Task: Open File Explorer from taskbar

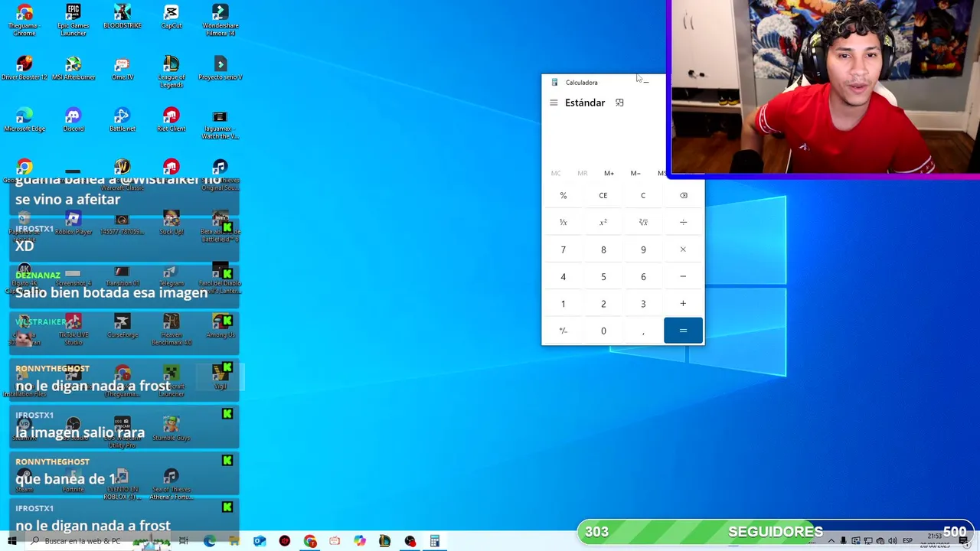Action: (234, 541)
